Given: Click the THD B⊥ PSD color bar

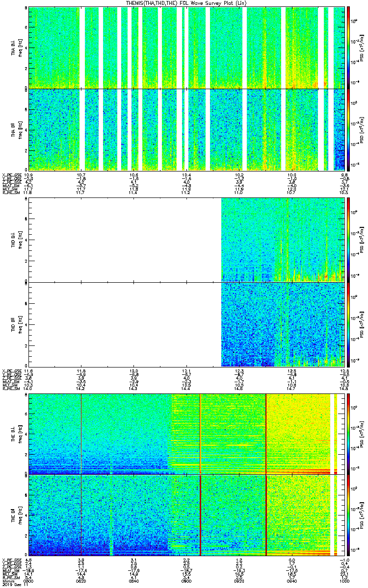Looking at the screenshot, I should (x=348, y=240).
